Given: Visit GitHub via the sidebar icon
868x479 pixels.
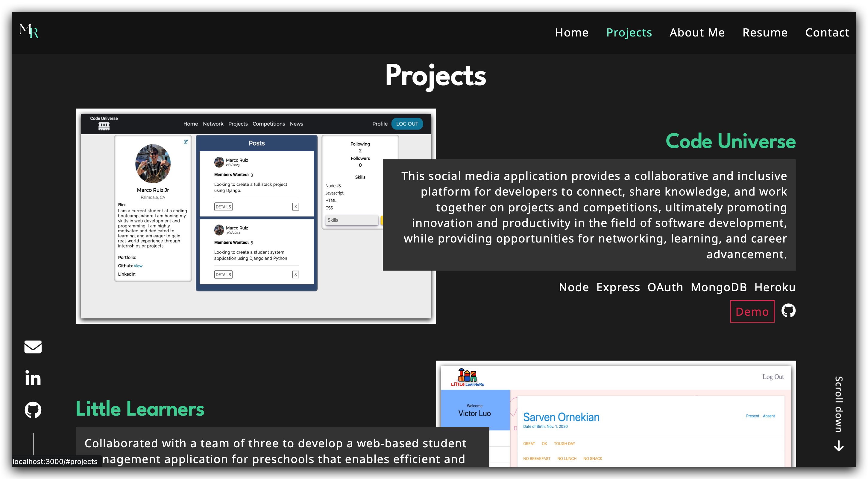Looking at the screenshot, I should pyautogui.click(x=33, y=410).
